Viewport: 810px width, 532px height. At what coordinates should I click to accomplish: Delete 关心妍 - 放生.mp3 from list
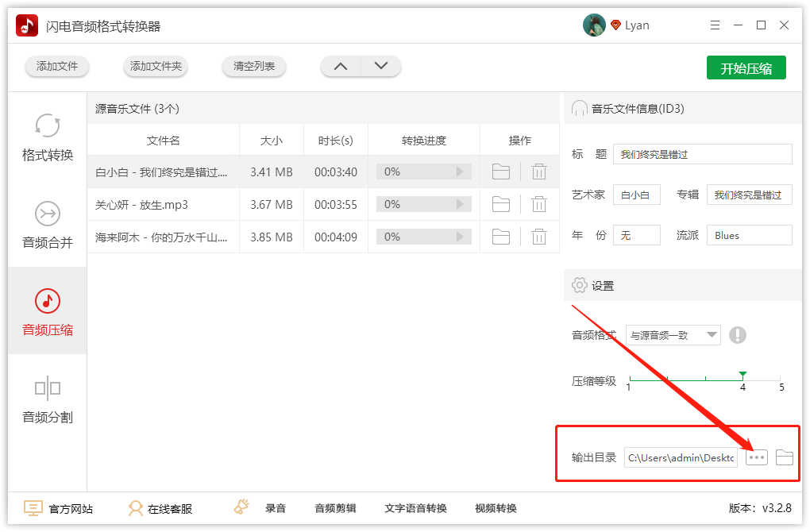(539, 204)
